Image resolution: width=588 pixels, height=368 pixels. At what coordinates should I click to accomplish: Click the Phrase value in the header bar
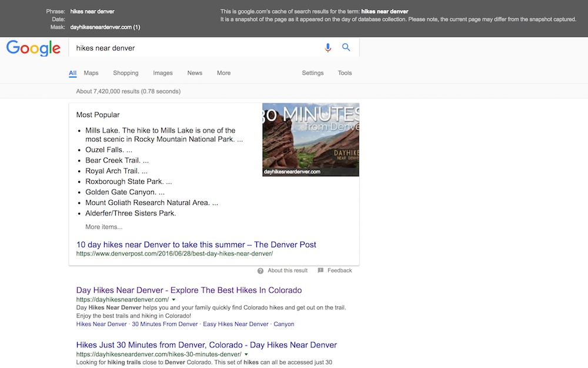coord(92,12)
